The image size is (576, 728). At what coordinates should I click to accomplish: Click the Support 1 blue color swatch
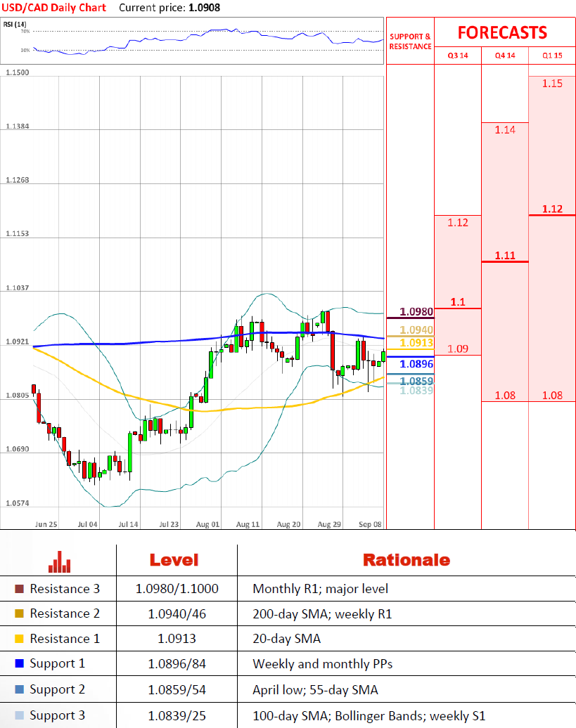point(19,663)
